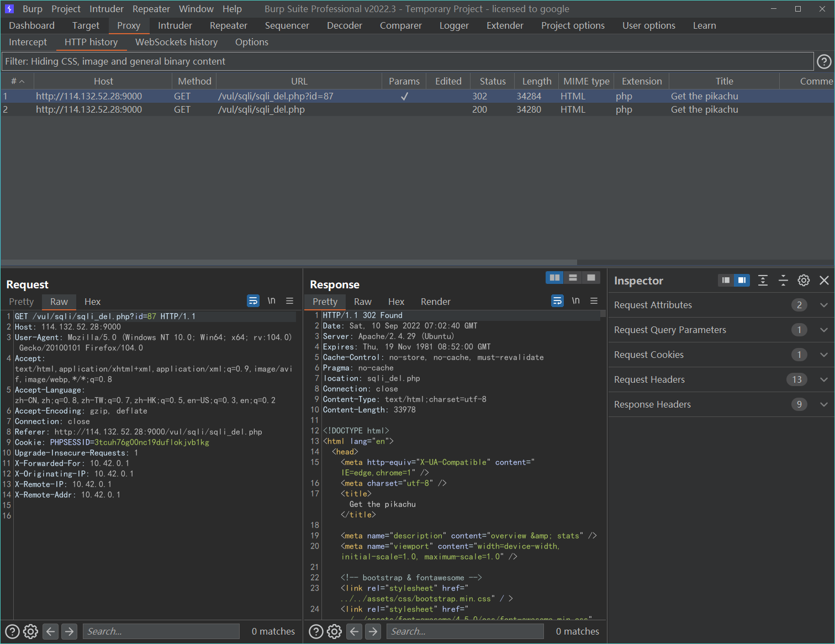Screen dimensions: 835x644
Task: Sort history by the Status column
Action: (493, 81)
